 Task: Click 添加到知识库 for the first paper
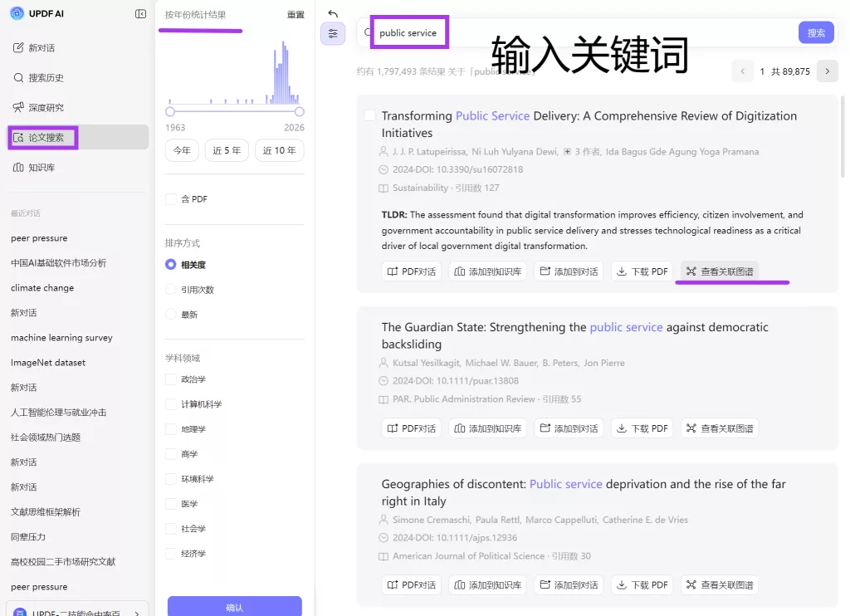tap(487, 271)
